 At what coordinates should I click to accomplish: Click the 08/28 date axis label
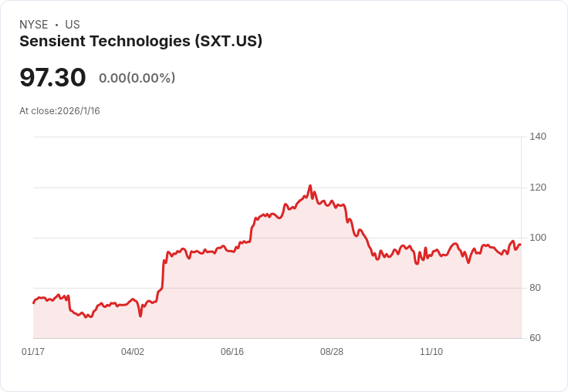click(x=332, y=351)
